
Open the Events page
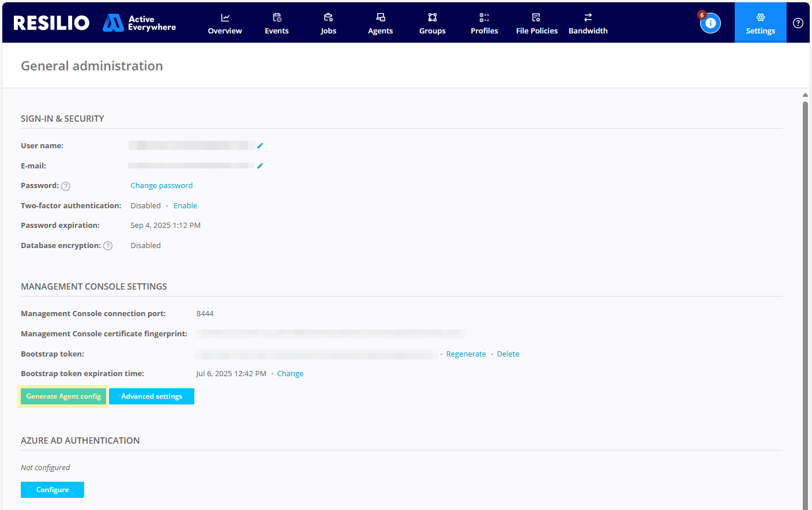276,23
